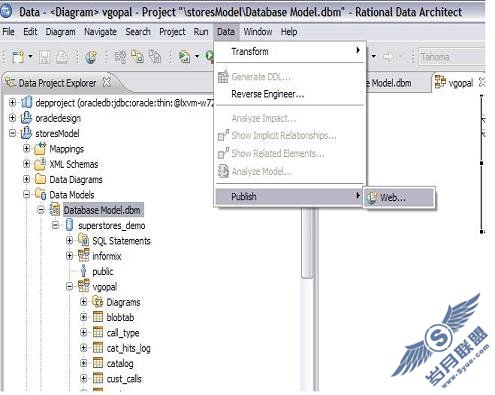Viewport: 495px width, 395px height.
Task: Open the File menu
Action: tap(9, 32)
